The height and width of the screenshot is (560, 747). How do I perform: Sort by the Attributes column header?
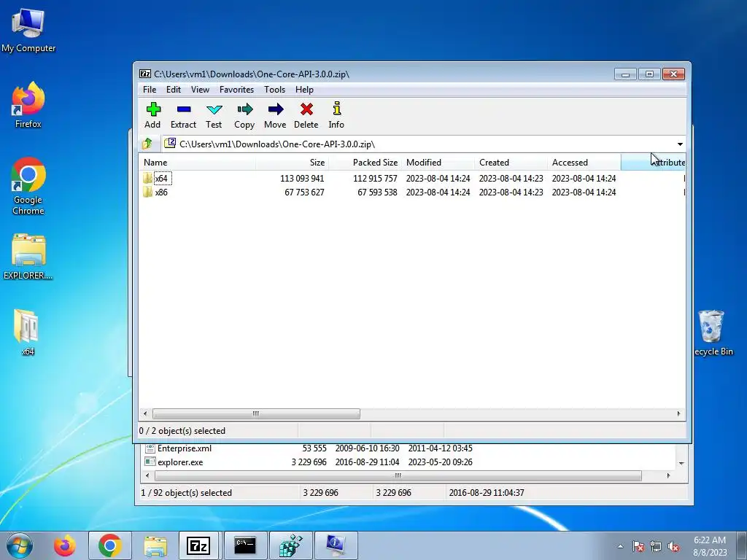point(653,163)
